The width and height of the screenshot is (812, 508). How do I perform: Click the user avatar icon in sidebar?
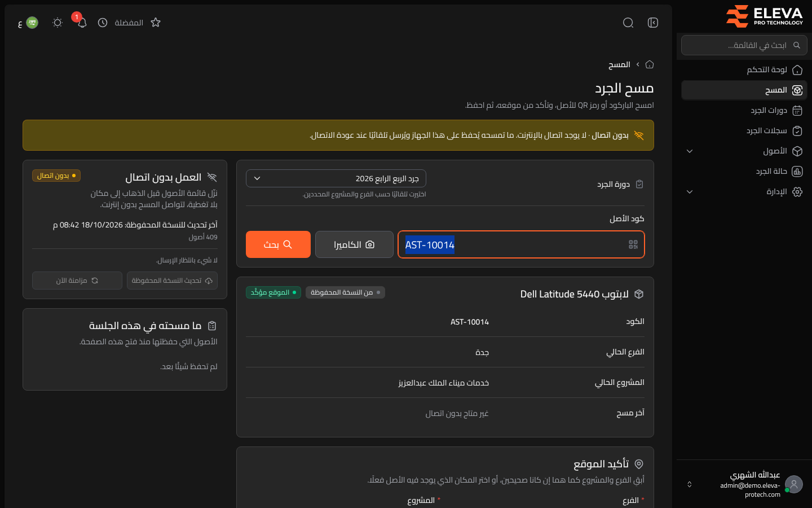(794, 484)
